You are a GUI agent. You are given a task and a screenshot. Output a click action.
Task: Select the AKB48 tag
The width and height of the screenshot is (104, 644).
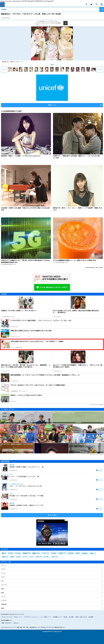tap(78, 553)
